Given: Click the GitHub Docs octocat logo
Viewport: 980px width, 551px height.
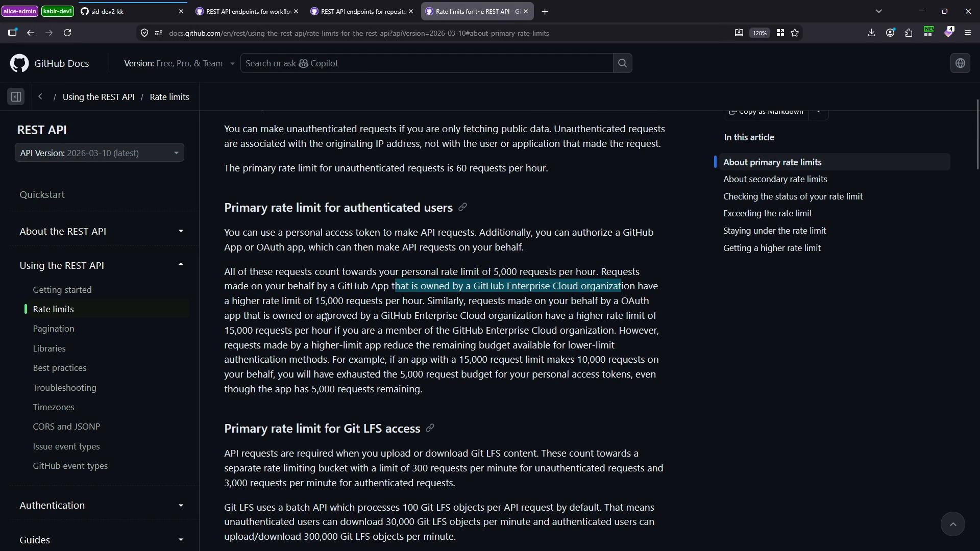Looking at the screenshot, I should pos(19,63).
